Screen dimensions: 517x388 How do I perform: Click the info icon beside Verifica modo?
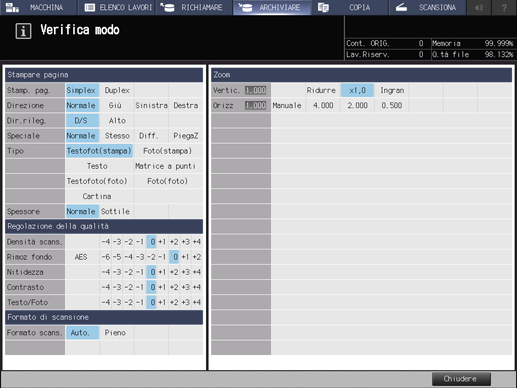tap(23, 31)
